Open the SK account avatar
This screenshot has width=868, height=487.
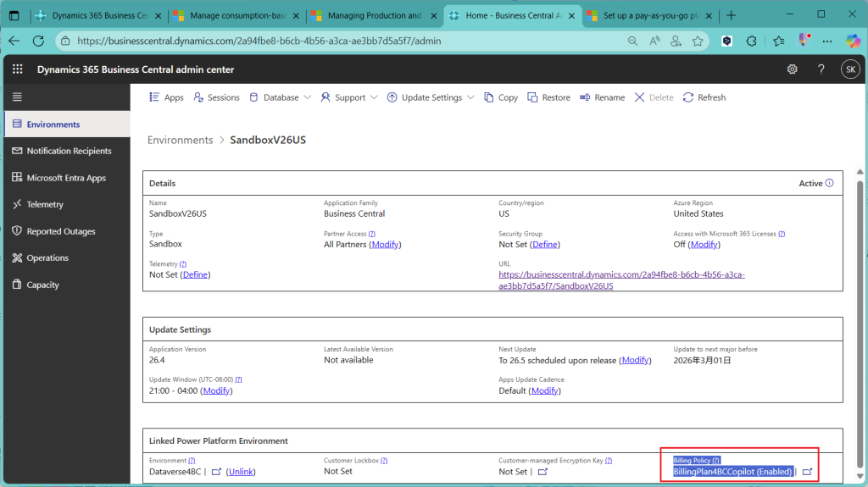[x=850, y=69]
